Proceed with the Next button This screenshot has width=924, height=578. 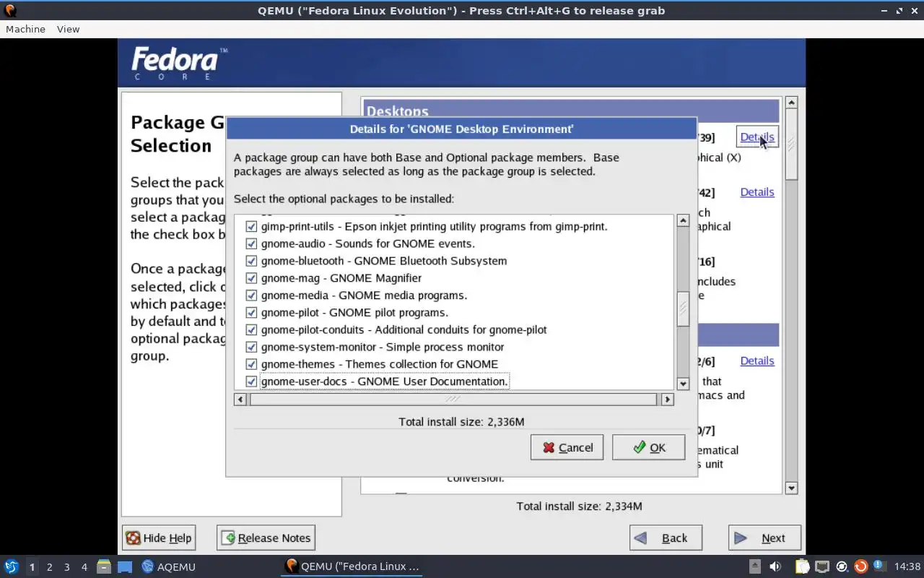(764, 538)
